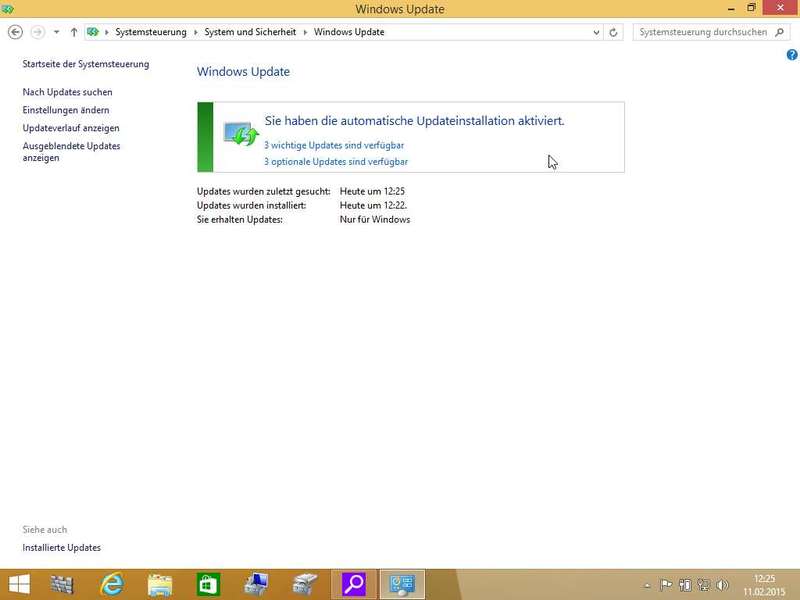This screenshot has height=600, width=800.
Task: Click the text Nur für Windows
Action: [x=375, y=220]
